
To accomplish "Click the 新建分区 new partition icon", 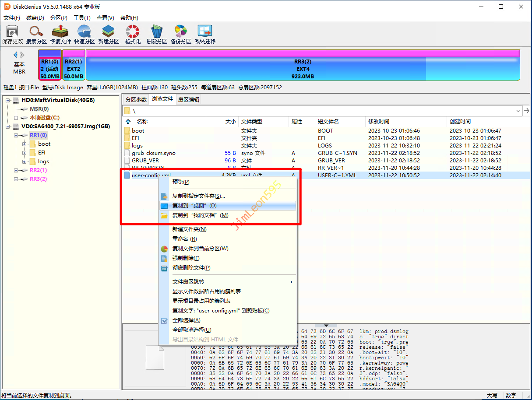I will [108, 34].
